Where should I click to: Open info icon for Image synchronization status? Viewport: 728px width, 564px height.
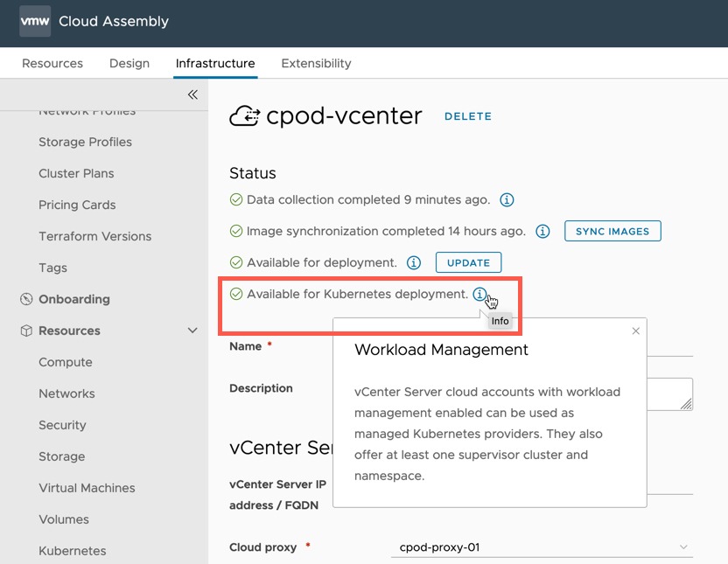(x=542, y=231)
